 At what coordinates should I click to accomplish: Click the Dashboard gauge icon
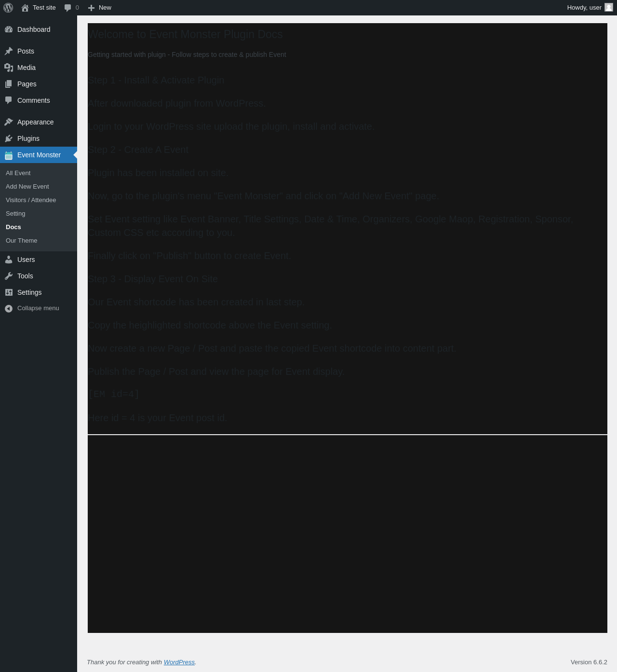pos(9,29)
